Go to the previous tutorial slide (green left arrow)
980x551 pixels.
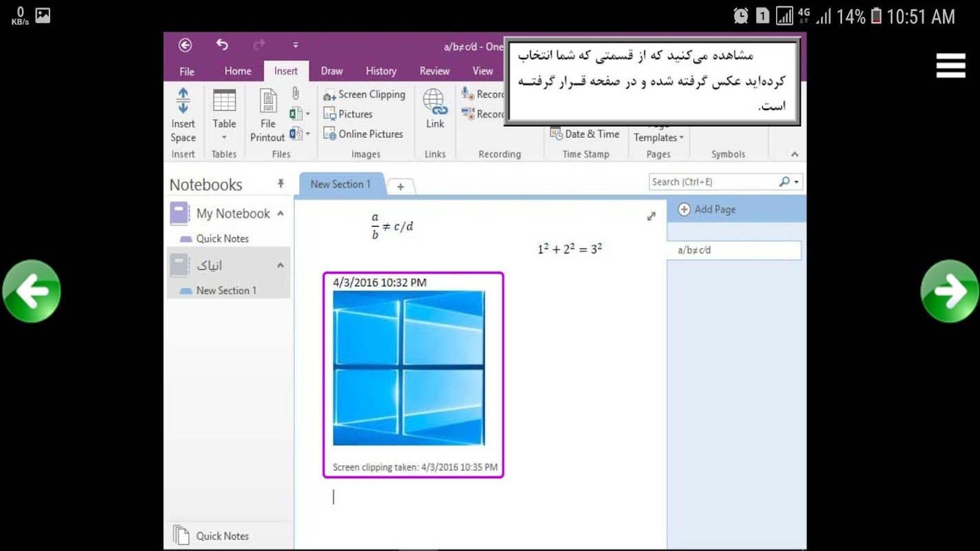[32, 291]
